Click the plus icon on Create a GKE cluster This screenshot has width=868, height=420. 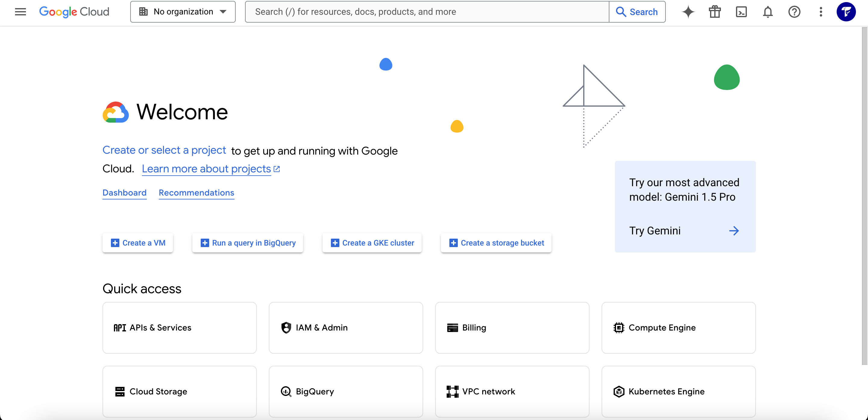[x=335, y=243]
